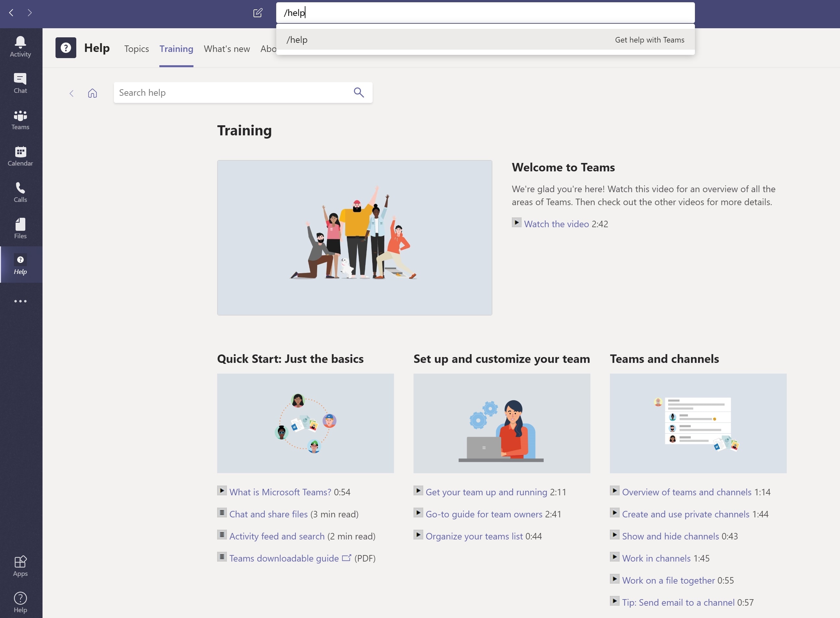
Task: Open the Apps store icon
Action: coord(20,566)
